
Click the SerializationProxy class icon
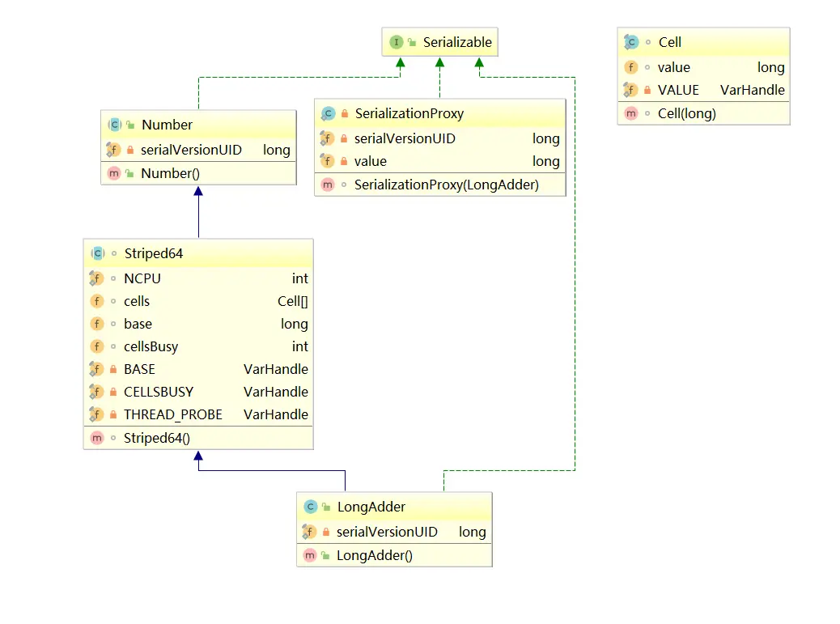click(x=328, y=113)
